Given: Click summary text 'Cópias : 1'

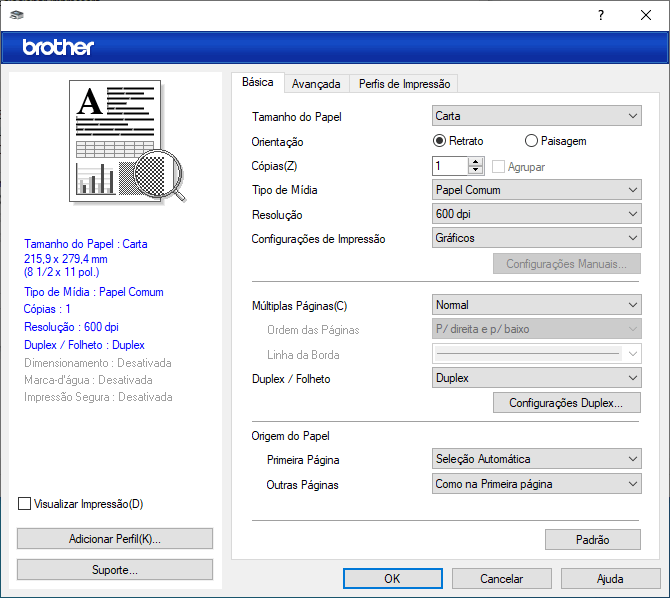Looking at the screenshot, I should (x=47, y=309).
